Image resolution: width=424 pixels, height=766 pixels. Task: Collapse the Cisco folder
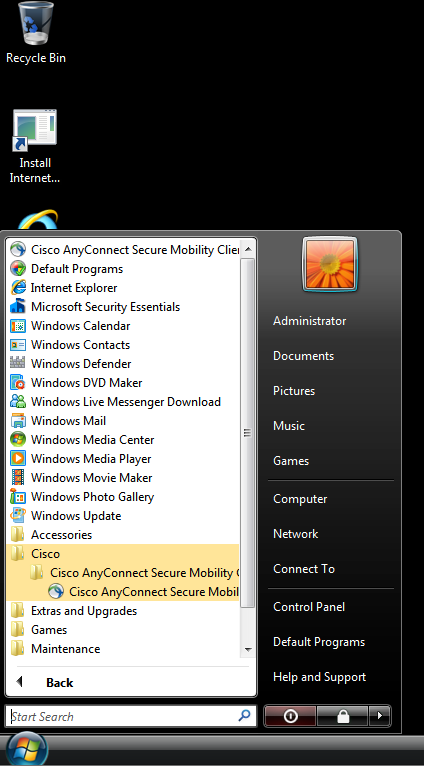click(124, 553)
